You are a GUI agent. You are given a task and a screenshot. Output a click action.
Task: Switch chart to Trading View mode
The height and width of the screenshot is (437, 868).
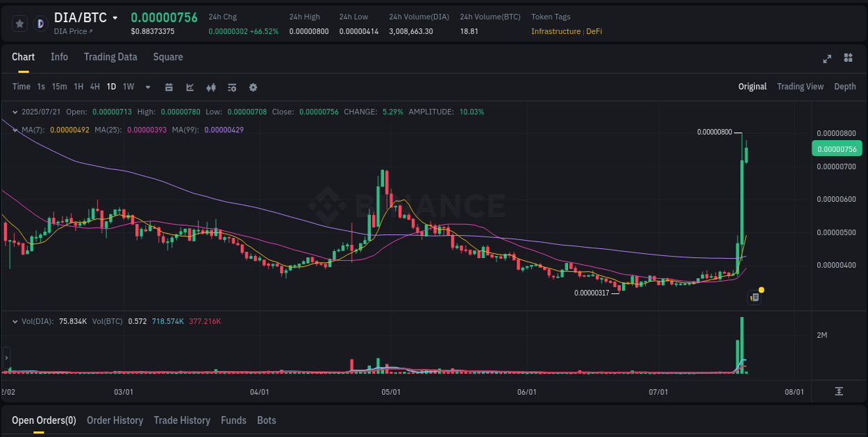[800, 87]
